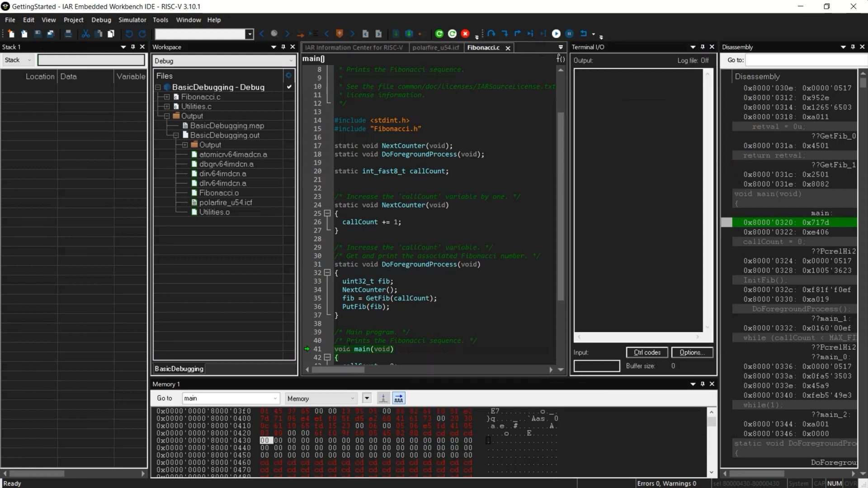Click the Reset debugger icon

tap(583, 33)
